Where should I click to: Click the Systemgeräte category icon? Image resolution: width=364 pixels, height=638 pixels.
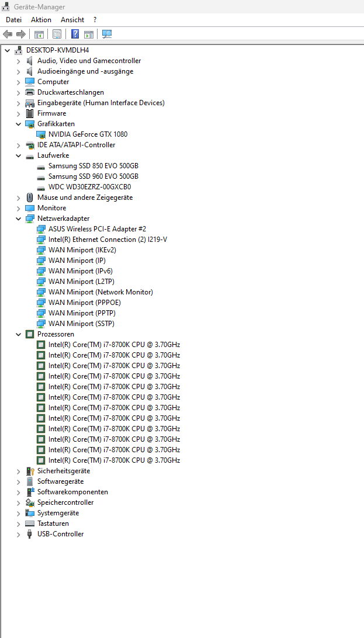[x=30, y=513]
